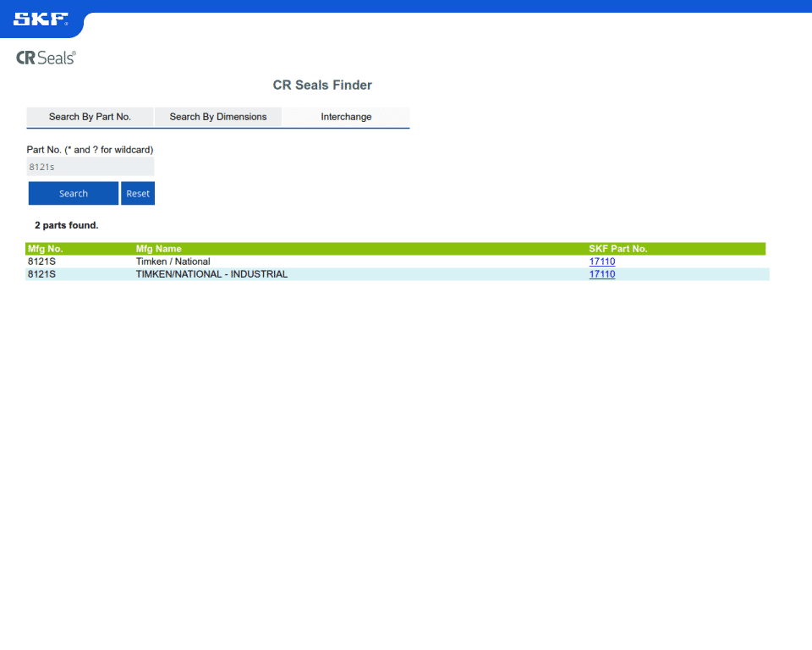Select the Interchange tab
The image size is (812, 650).
coord(346,117)
